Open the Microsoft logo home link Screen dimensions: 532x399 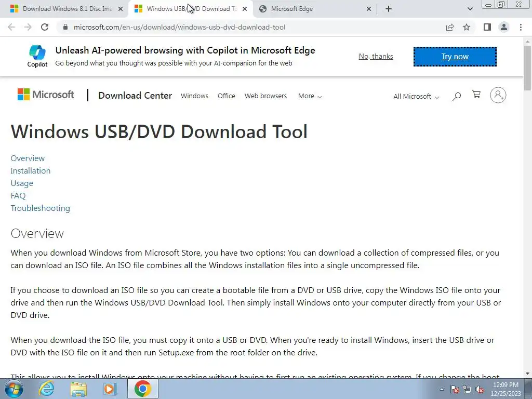(x=46, y=95)
